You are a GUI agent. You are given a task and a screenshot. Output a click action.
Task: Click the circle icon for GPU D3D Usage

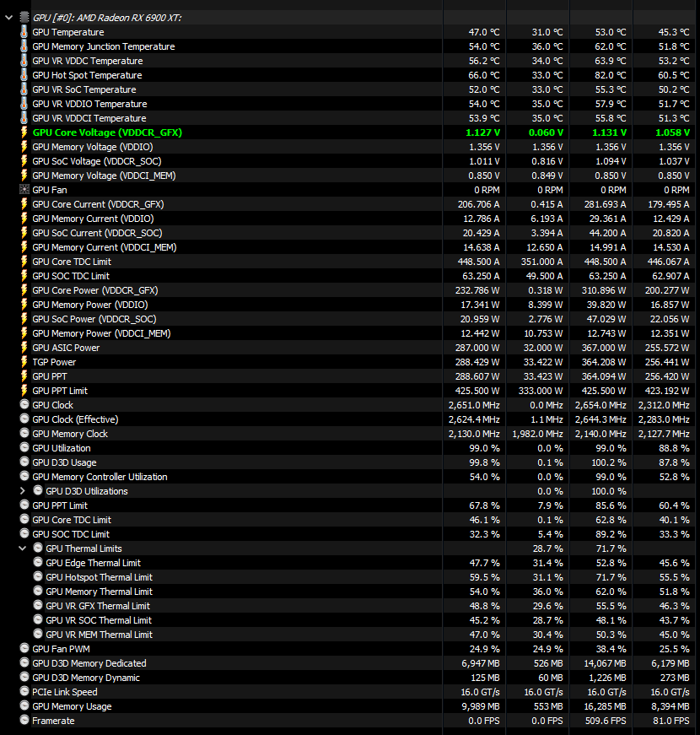pos(24,462)
